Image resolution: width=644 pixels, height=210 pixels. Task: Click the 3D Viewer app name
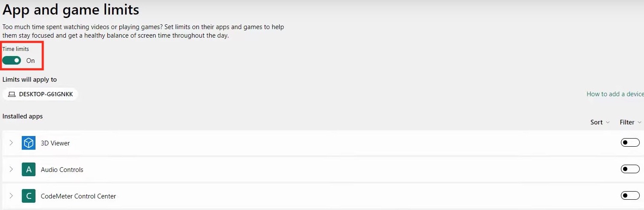tap(55, 143)
